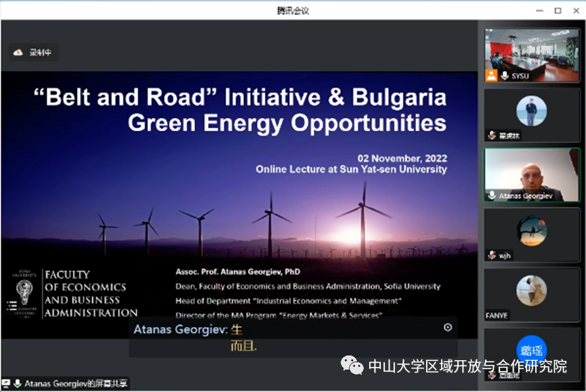Maximize the Tencent Meeting window
The width and height of the screenshot is (586, 392).
pos(558,11)
